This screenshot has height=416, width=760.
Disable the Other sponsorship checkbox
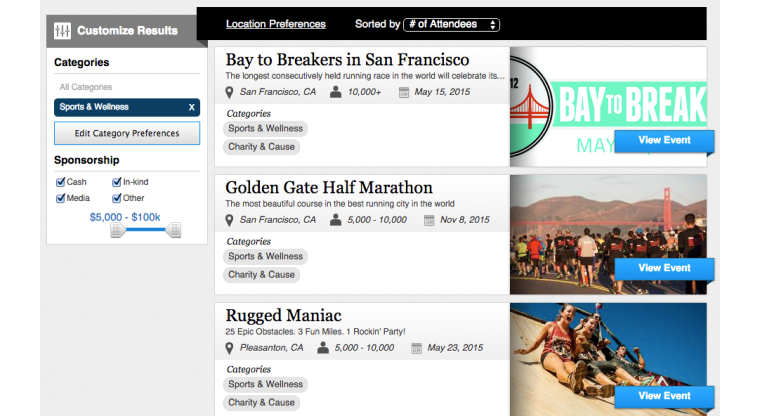point(117,198)
